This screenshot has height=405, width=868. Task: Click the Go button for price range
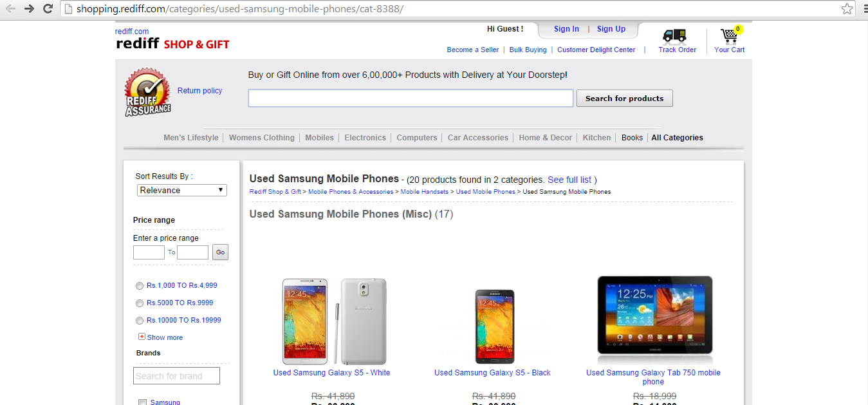[x=220, y=252]
